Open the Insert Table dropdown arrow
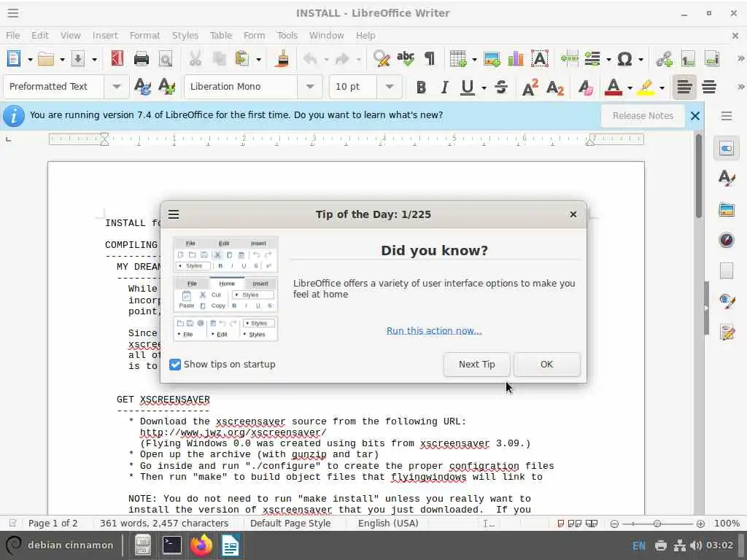The height and width of the screenshot is (560, 747). [474, 60]
